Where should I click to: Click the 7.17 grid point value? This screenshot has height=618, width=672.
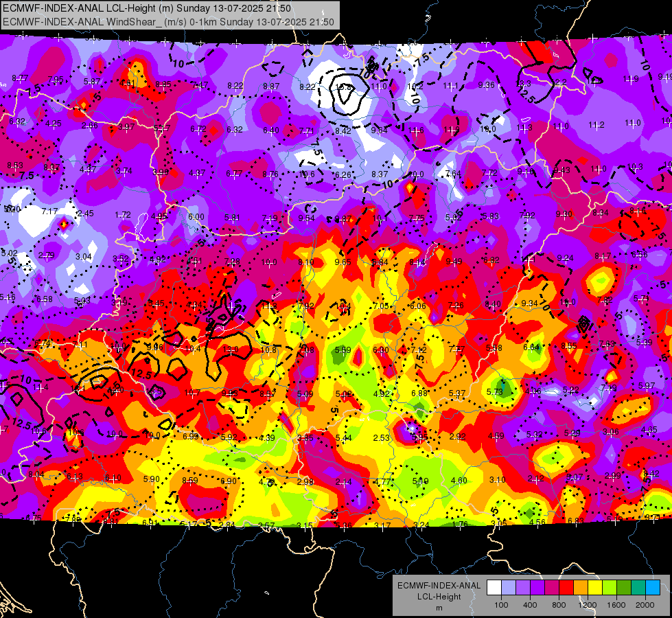tap(49, 211)
